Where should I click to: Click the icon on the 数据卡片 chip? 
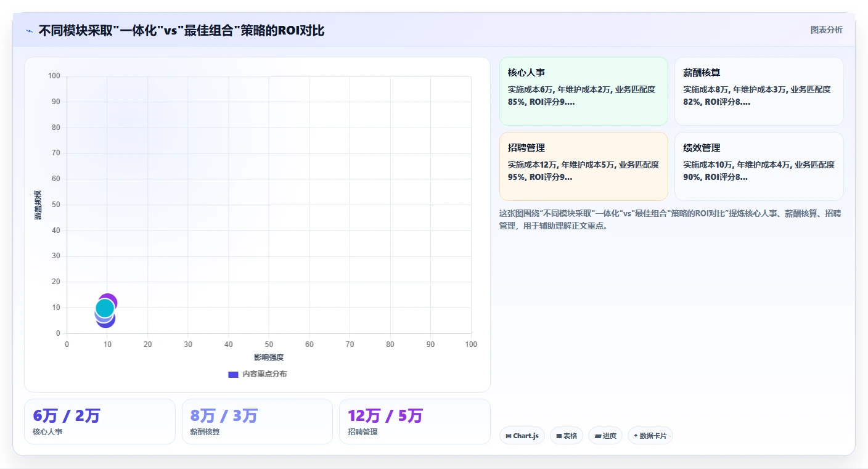[636, 436]
